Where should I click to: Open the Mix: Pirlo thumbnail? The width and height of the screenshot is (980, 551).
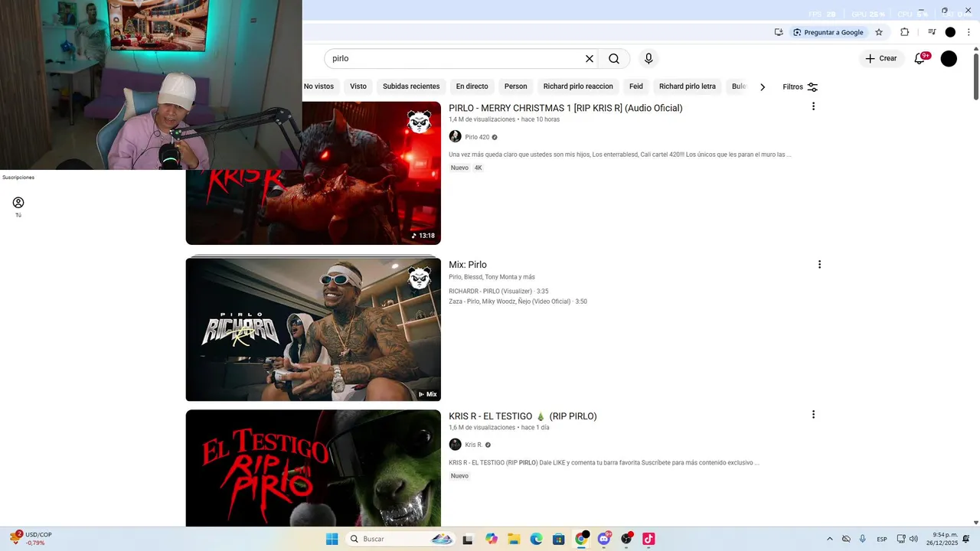point(313,329)
